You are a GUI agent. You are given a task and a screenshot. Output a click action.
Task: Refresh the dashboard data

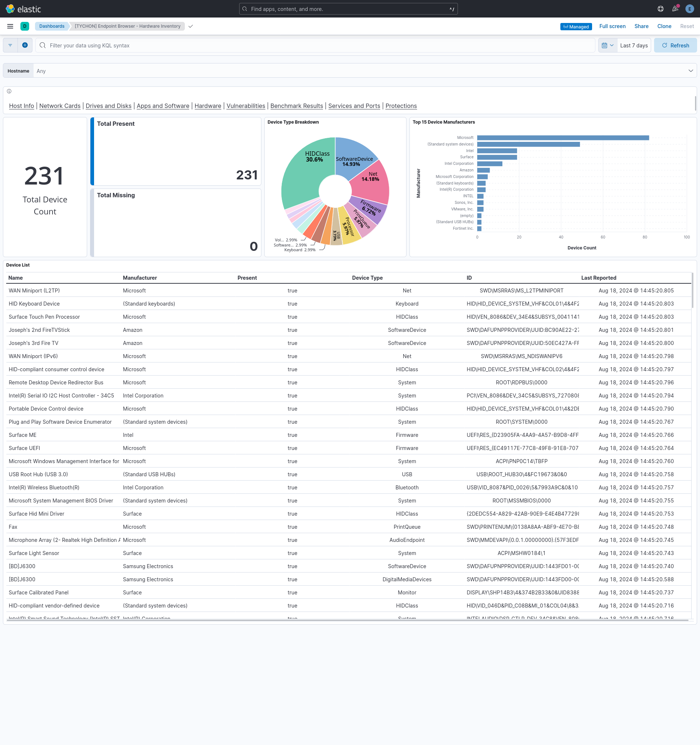click(x=675, y=45)
